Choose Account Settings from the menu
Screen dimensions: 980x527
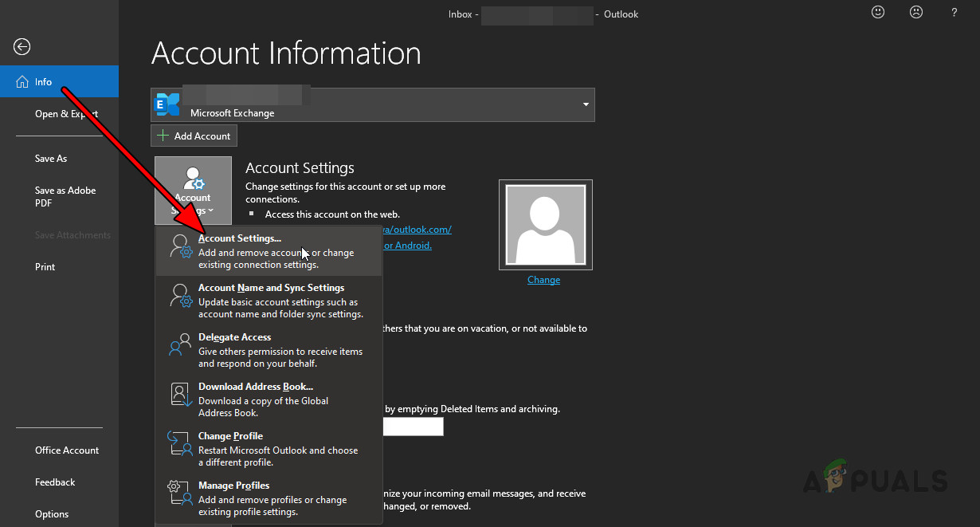tap(239, 238)
